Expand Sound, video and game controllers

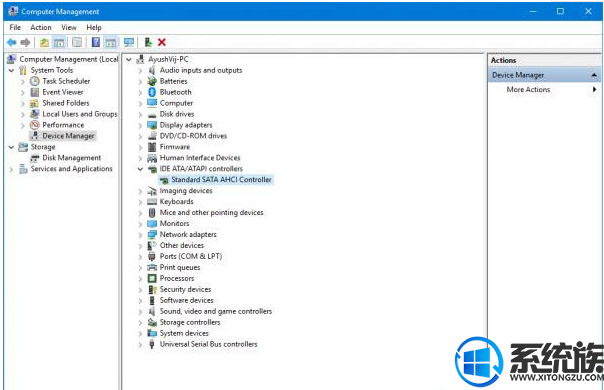coord(140,311)
